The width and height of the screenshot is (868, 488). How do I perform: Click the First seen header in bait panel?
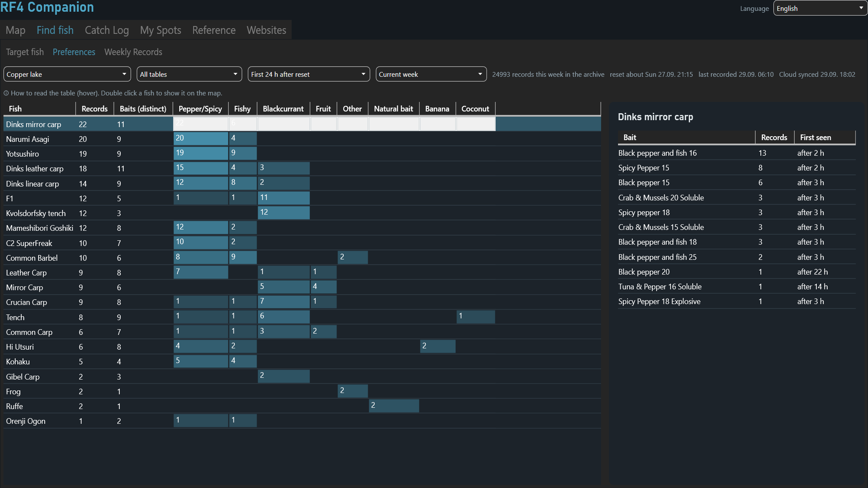(x=825, y=138)
